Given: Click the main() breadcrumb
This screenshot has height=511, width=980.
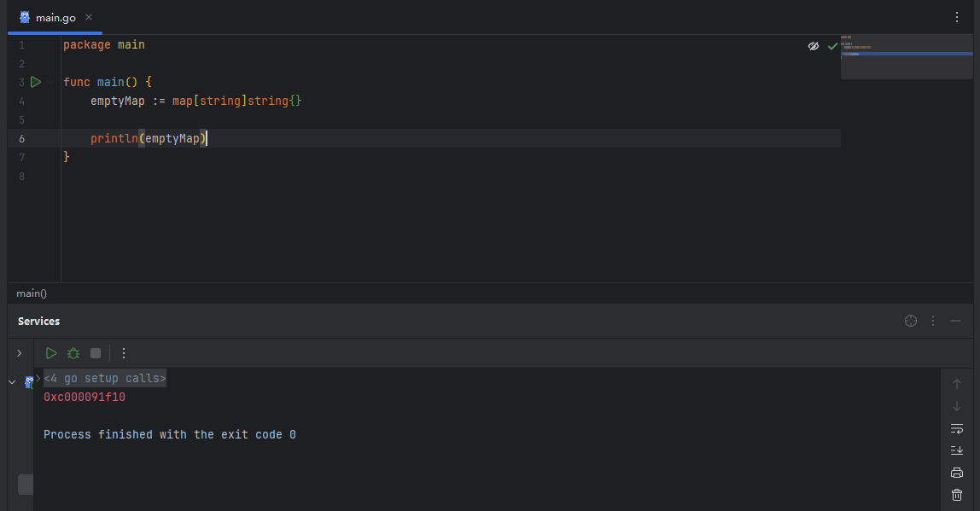Looking at the screenshot, I should (x=32, y=293).
